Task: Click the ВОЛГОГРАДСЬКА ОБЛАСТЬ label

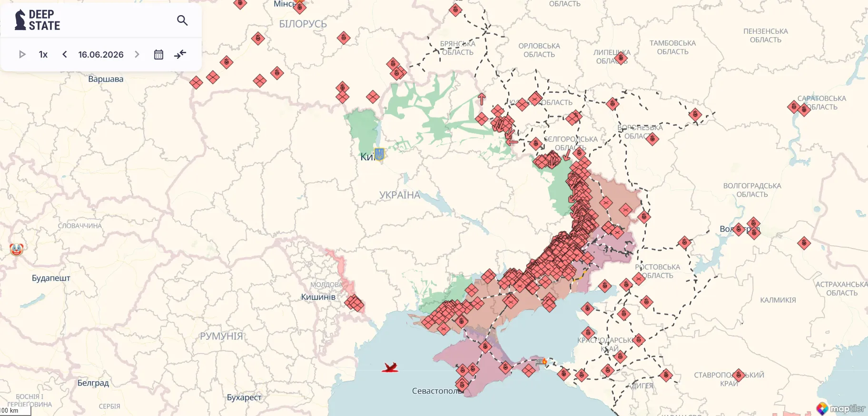Action: (x=752, y=190)
